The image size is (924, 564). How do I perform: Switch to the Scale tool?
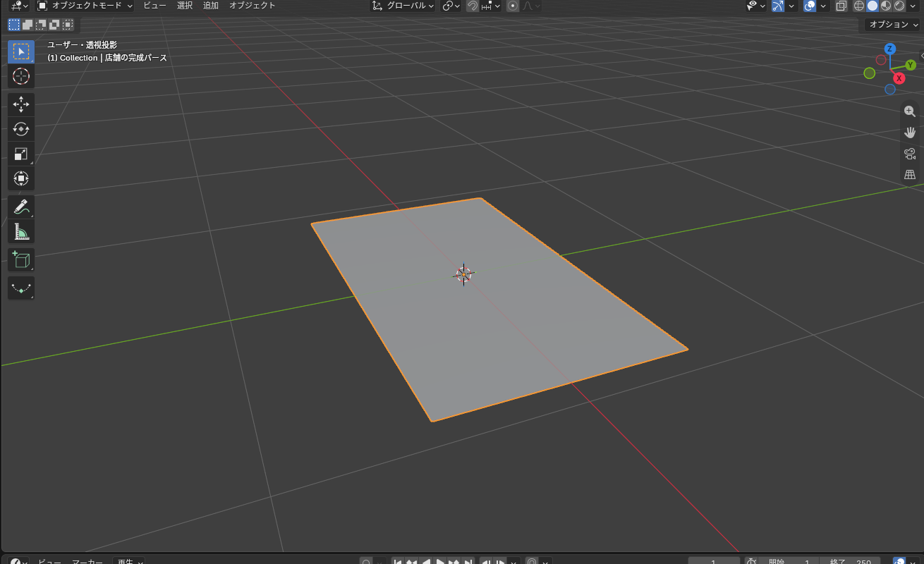click(21, 154)
